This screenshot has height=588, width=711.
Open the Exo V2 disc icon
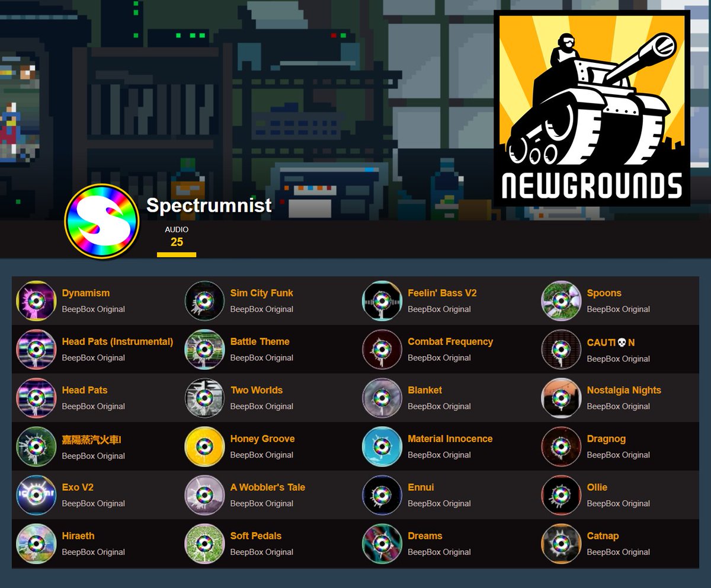pyautogui.click(x=36, y=495)
